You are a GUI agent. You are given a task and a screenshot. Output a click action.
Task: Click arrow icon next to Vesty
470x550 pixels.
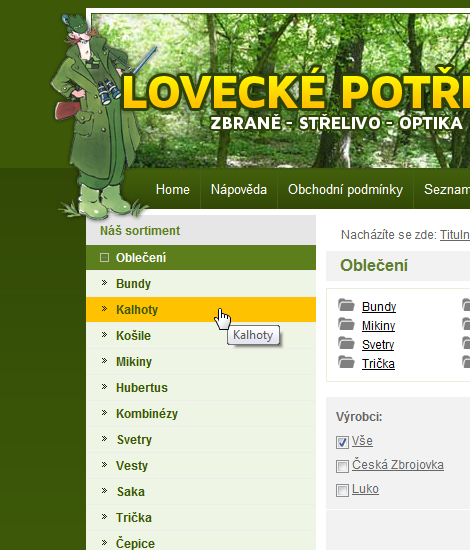[104, 464]
